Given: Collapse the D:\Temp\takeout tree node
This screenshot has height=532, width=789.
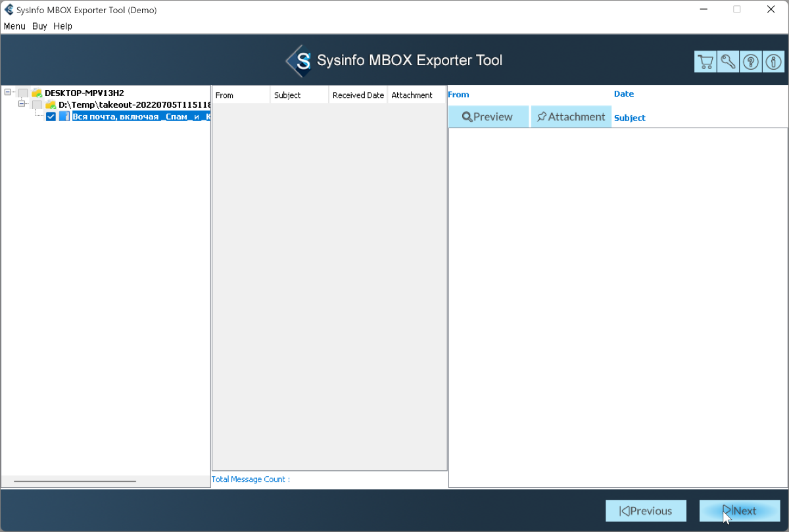Looking at the screenshot, I should (22, 104).
